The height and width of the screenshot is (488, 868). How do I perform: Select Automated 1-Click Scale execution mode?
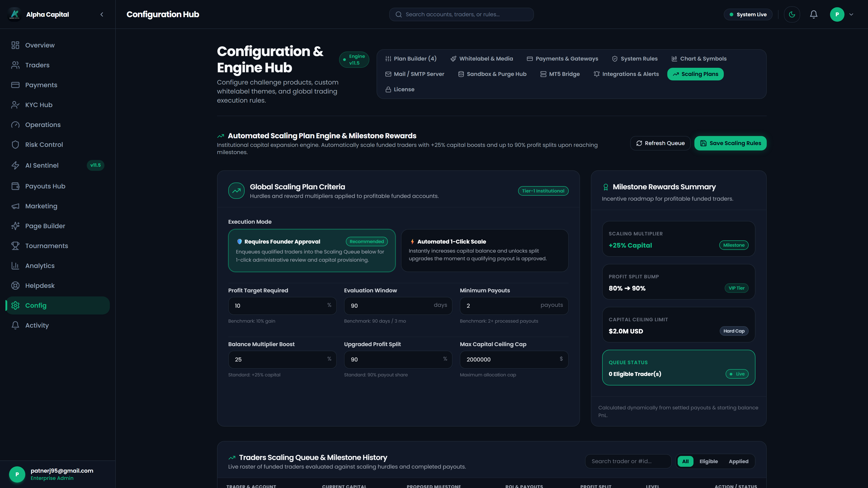(x=485, y=251)
